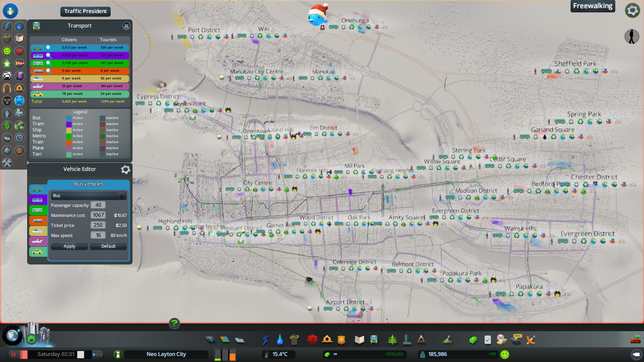This screenshot has height=362, width=644.
Task: Click the Freewalking pedestrian icon
Action: tap(632, 36)
